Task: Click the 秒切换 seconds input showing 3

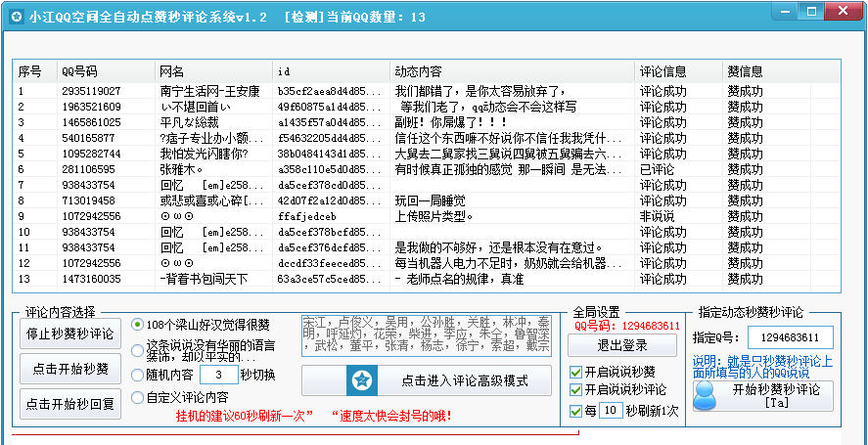Action: point(218,375)
